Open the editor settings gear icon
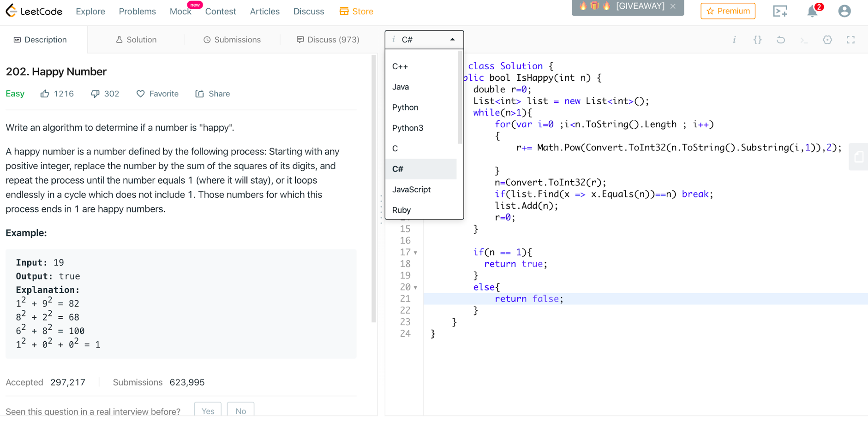The image size is (868, 421). 827,40
